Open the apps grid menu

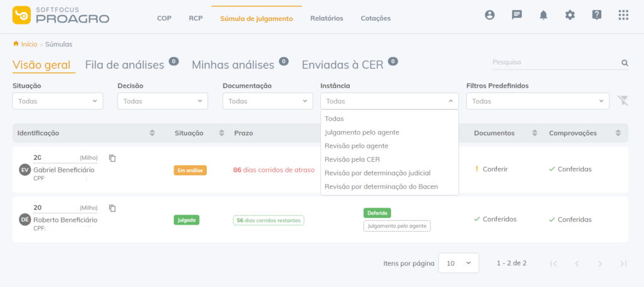(623, 15)
